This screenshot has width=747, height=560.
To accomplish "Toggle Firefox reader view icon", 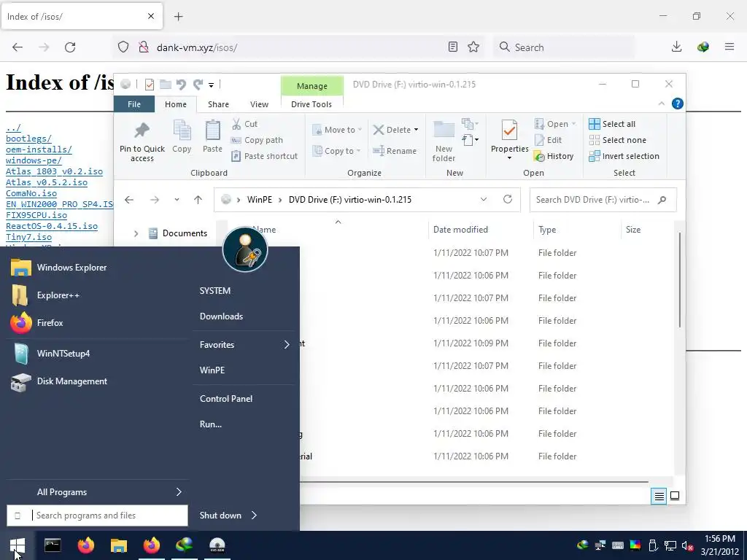I will coord(453,47).
